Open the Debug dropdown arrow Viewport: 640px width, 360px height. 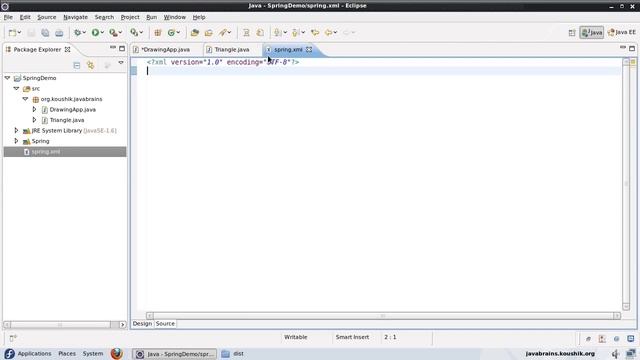pos(84,33)
